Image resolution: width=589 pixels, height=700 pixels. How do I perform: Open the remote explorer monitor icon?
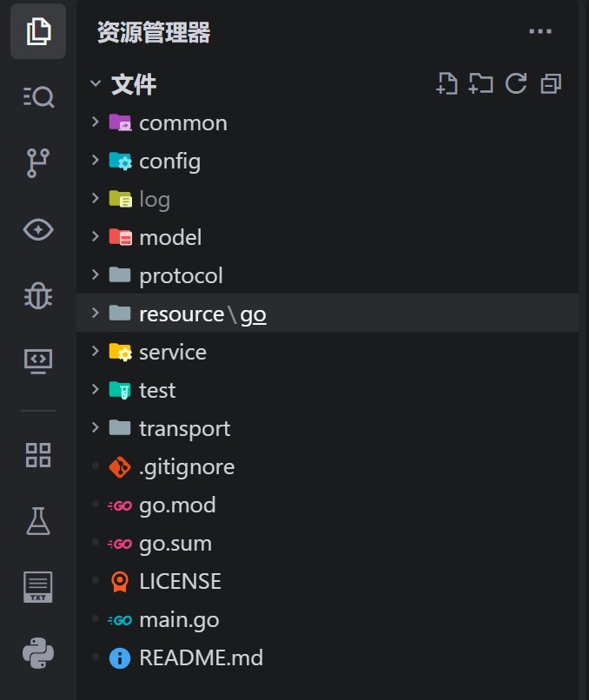38,361
